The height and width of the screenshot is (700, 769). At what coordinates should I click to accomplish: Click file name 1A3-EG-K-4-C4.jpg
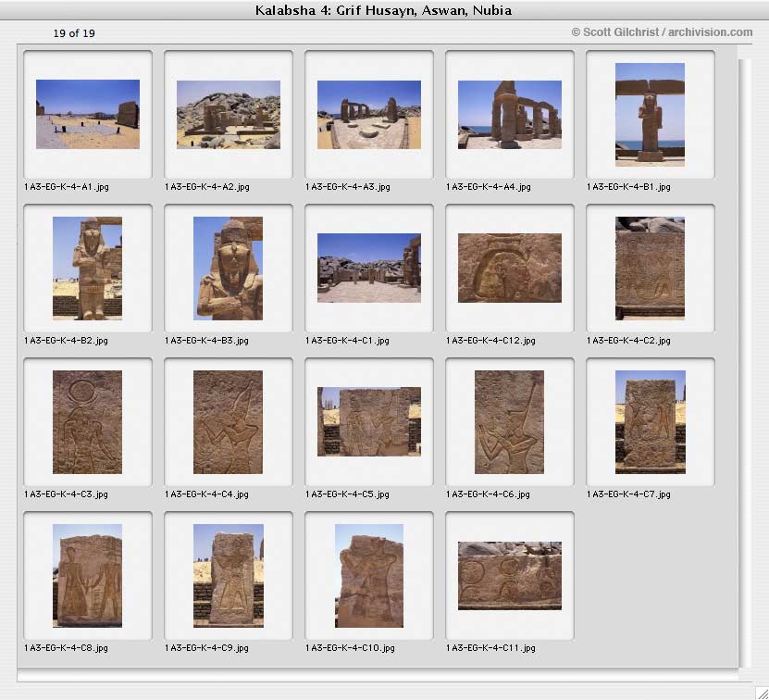point(206,494)
